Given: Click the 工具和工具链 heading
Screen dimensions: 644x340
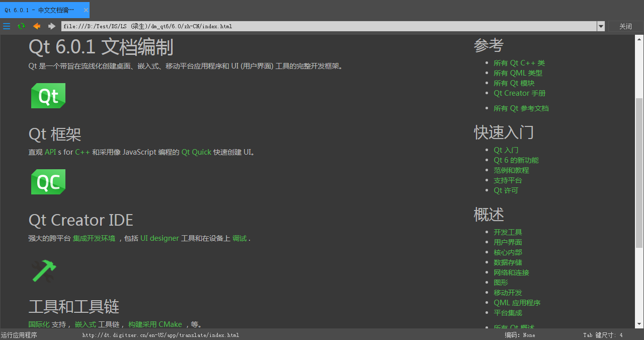Looking at the screenshot, I should pos(73,306).
